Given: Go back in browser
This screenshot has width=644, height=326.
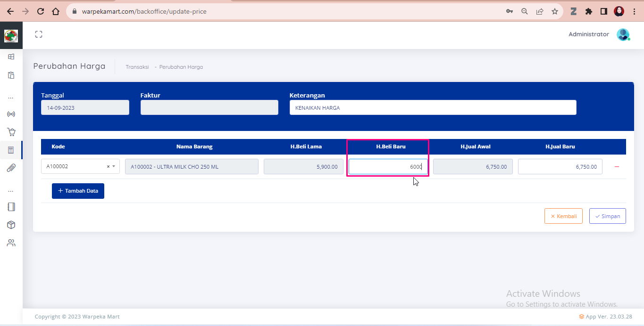Looking at the screenshot, I should click(10, 11).
